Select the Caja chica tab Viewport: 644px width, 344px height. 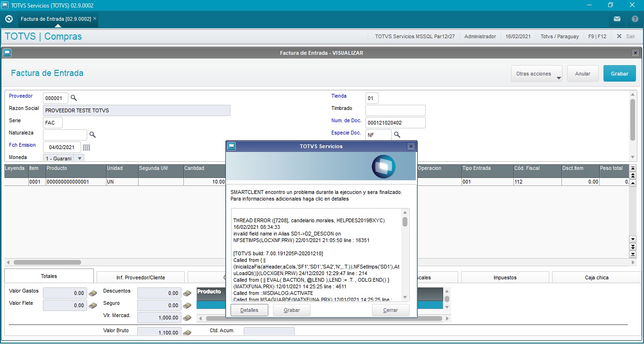(x=596, y=277)
